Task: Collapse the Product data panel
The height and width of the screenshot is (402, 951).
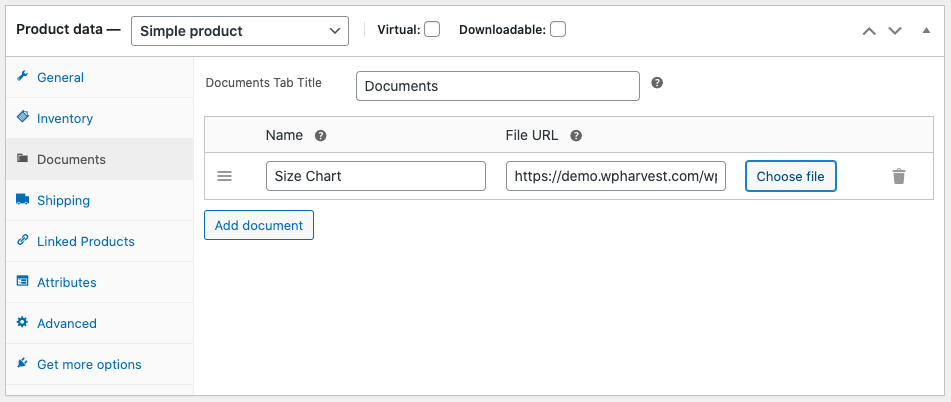Action: coord(926,30)
